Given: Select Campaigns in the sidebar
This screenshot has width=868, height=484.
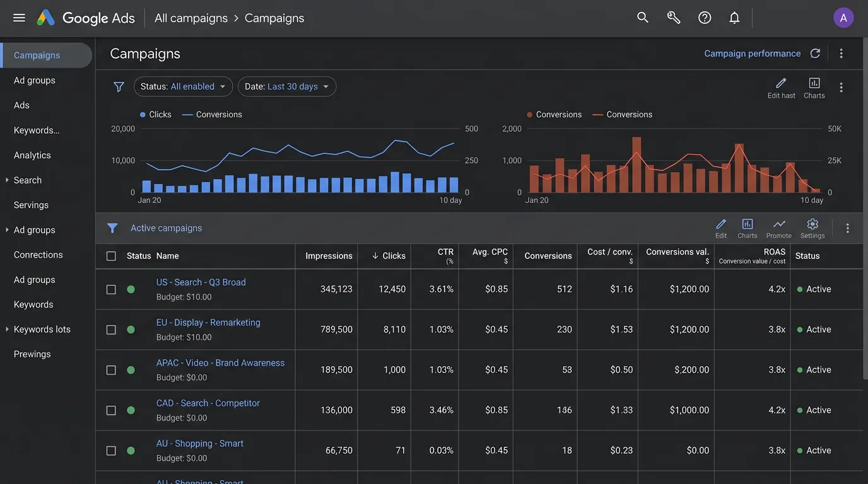Looking at the screenshot, I should click(46, 55).
